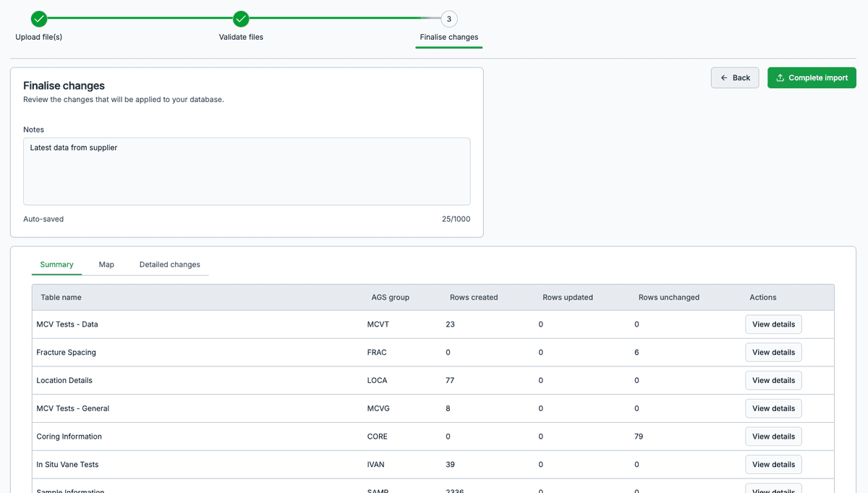This screenshot has height=493, width=868.
Task: View details for Location Details row
Action: [x=773, y=381]
